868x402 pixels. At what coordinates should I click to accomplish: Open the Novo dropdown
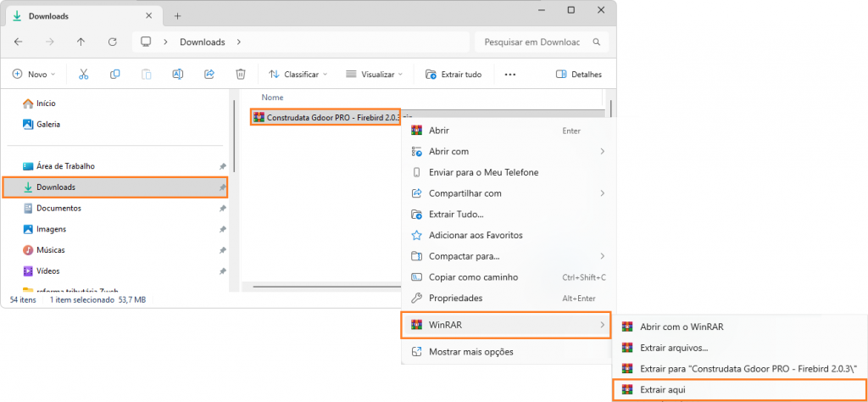(34, 74)
